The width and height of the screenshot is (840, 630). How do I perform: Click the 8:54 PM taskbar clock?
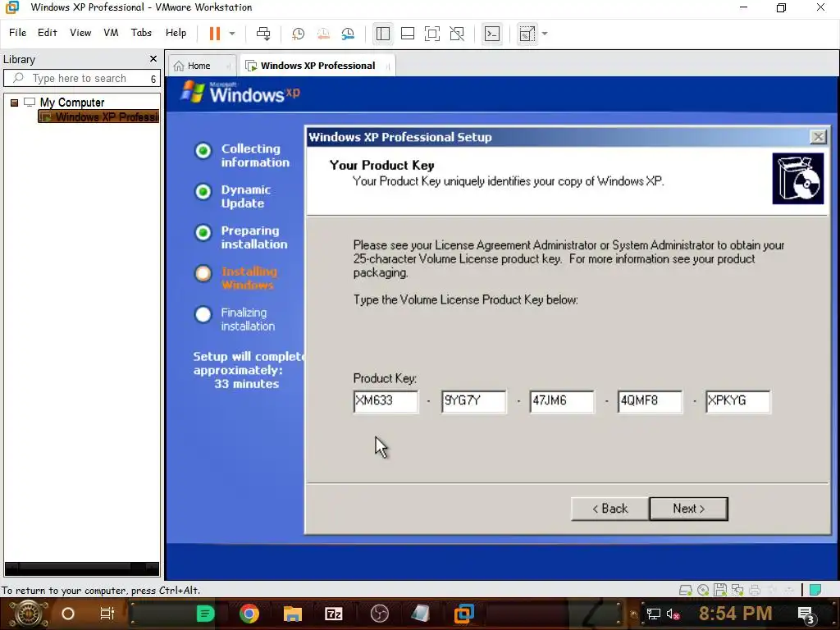[x=735, y=614]
